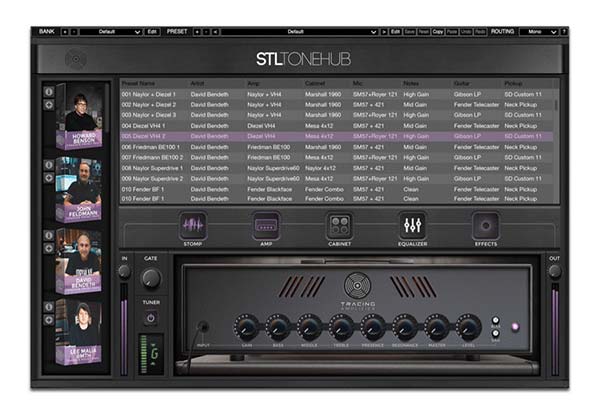Open the help question mark button
600x420 pixels.
tap(564, 32)
